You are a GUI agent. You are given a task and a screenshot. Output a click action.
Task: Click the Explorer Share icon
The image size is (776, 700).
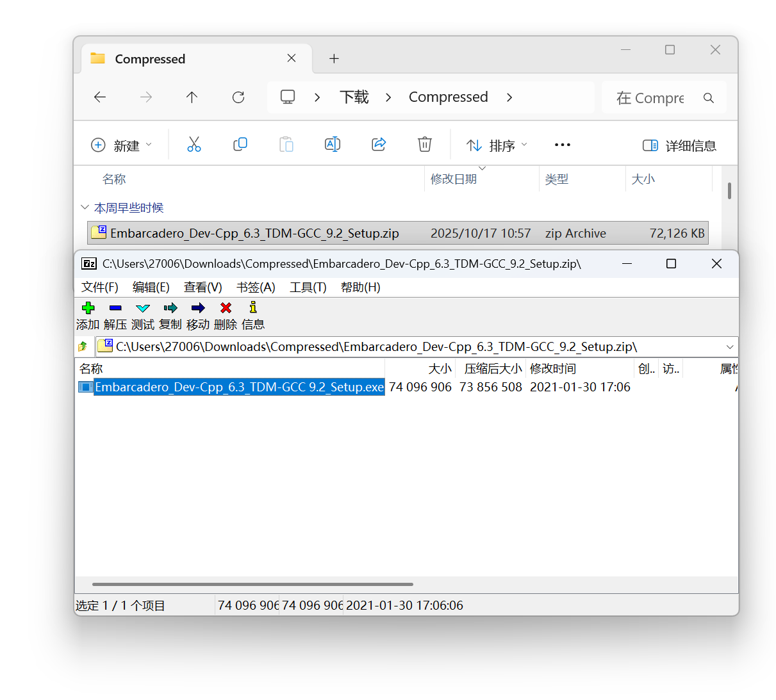coord(379,145)
